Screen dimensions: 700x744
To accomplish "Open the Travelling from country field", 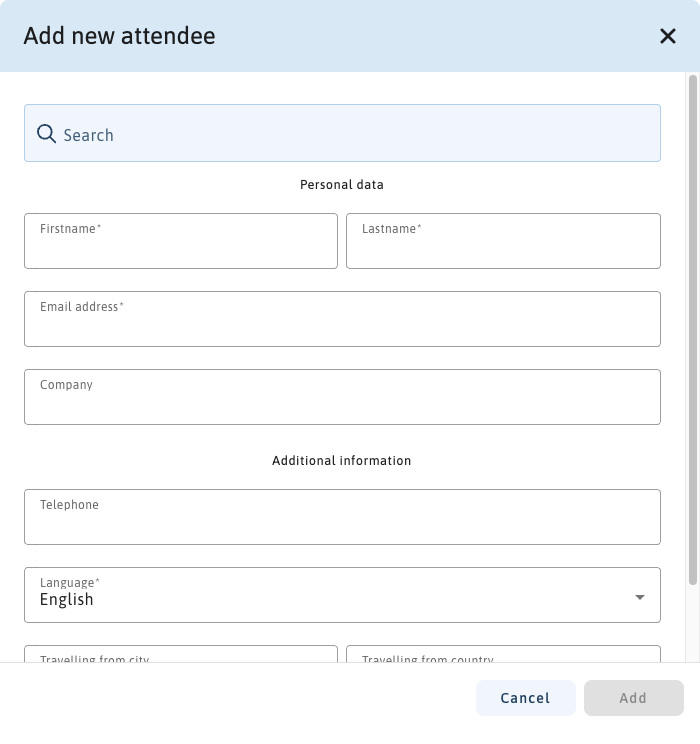I will (x=503, y=654).
